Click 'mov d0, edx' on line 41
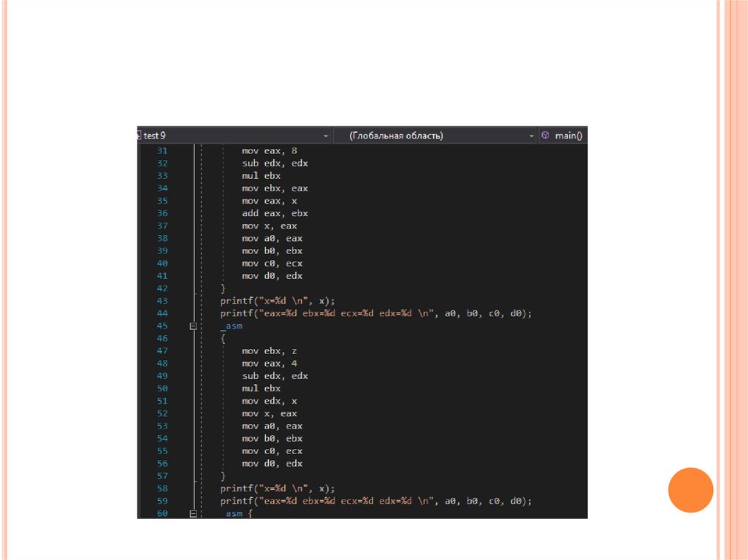 point(272,276)
